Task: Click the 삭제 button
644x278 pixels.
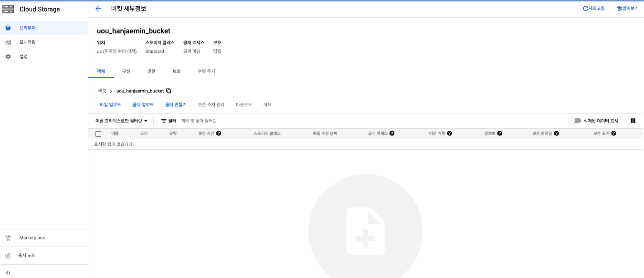Action: click(267, 104)
